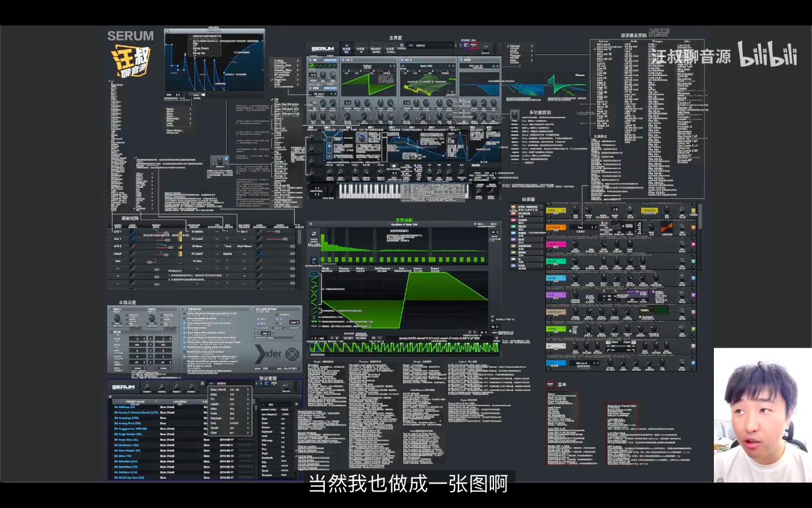Click the Xfer logo in global settings
The height and width of the screenshot is (508, 812).
[x=268, y=354]
